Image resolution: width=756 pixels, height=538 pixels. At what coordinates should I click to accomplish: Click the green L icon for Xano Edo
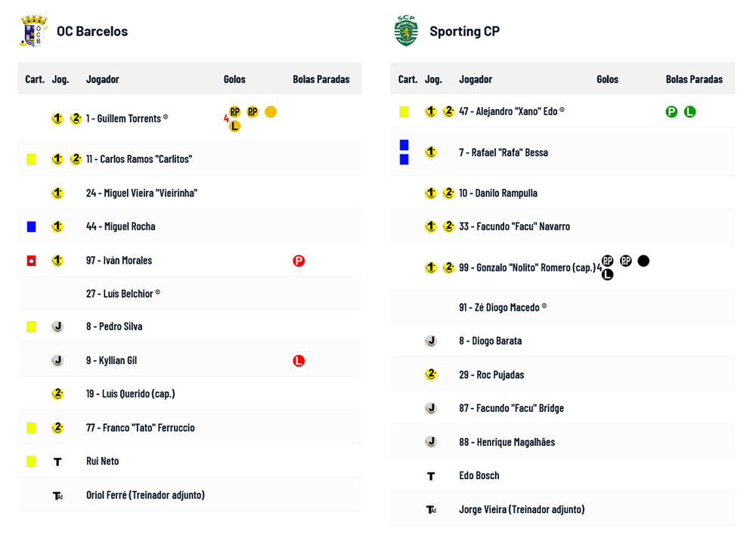pyautogui.click(x=689, y=112)
